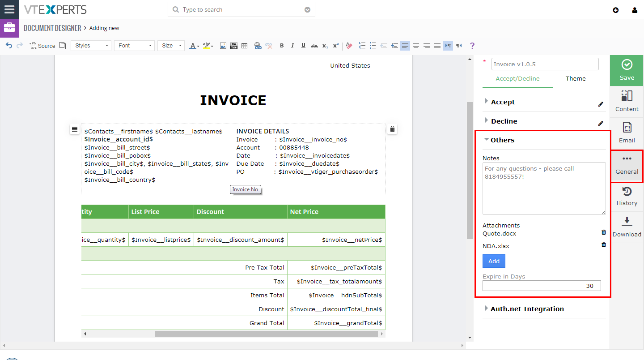Insert a table from the toolbar

pos(245,46)
